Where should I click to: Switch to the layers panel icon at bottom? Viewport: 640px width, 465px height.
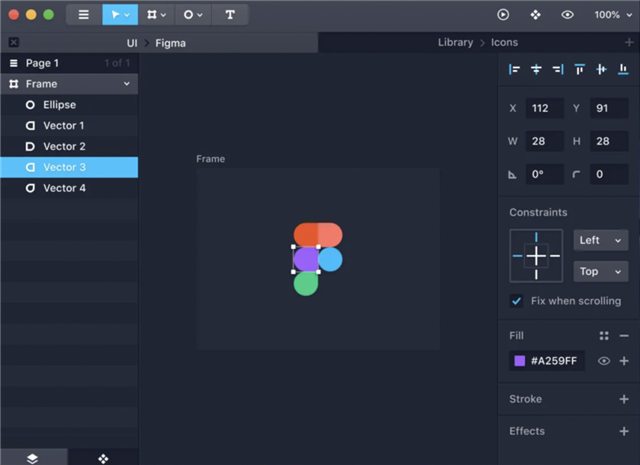33,457
